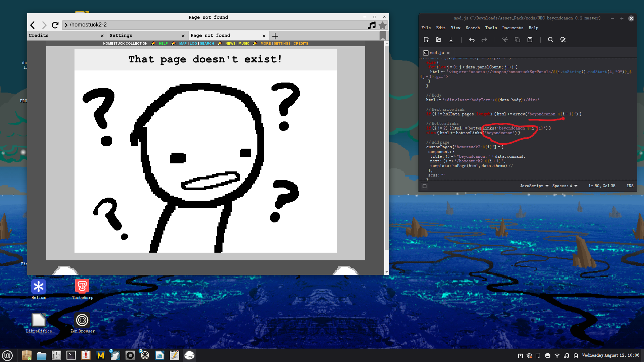The image size is (644, 362).
Task: Open LibreOffice desktop shortcut
Action: 39,323
